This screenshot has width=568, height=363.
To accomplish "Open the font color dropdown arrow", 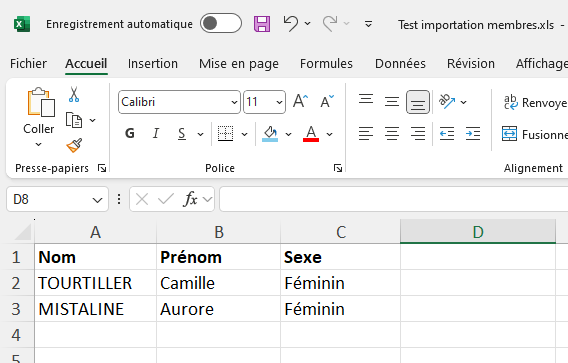I will pos(329,134).
